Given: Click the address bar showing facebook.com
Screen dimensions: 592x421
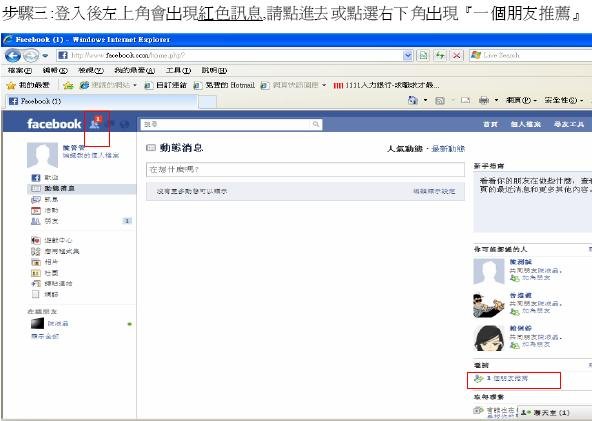Looking at the screenshot, I should [230, 56].
